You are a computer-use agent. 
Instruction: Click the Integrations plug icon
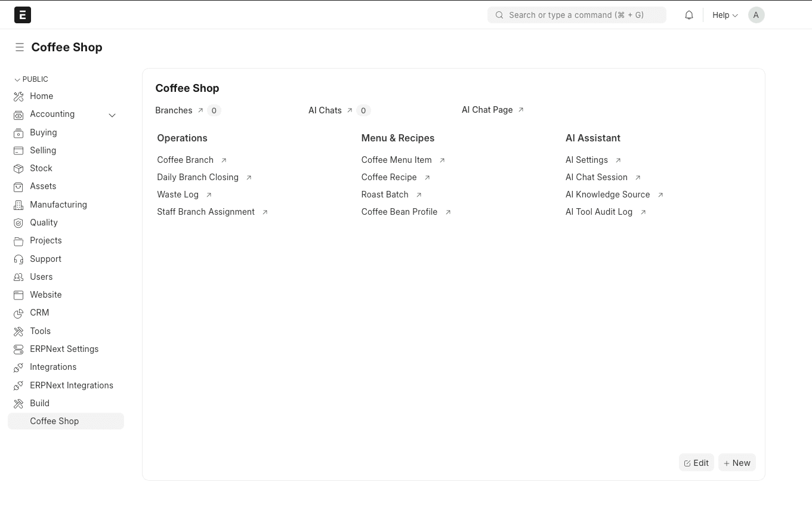tap(18, 367)
